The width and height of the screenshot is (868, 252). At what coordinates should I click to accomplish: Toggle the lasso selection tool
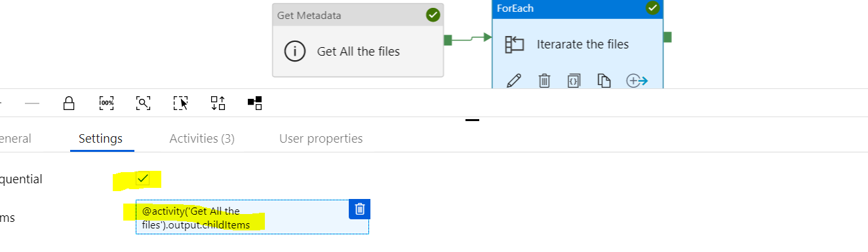coord(181,103)
